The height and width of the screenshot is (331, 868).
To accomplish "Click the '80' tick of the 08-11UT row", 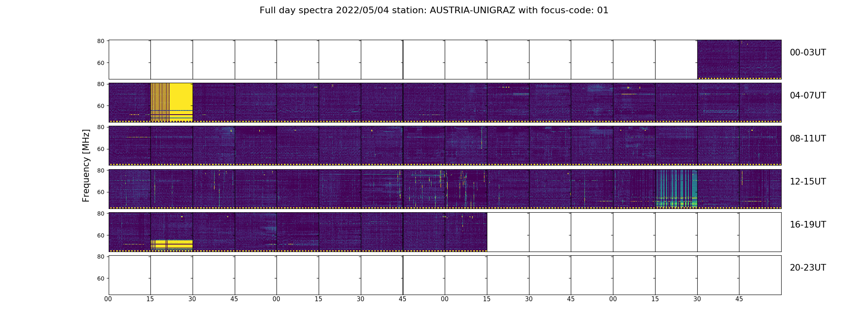I will (x=100, y=127).
